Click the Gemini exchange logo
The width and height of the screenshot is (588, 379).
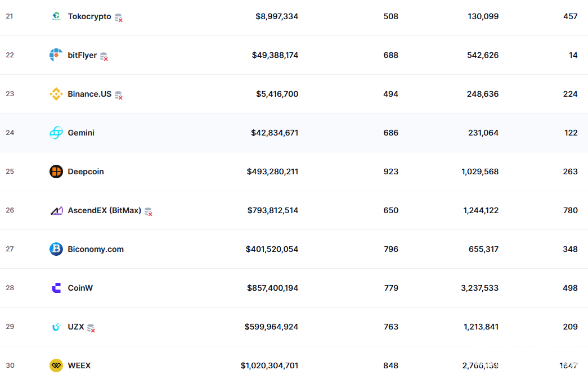click(56, 133)
